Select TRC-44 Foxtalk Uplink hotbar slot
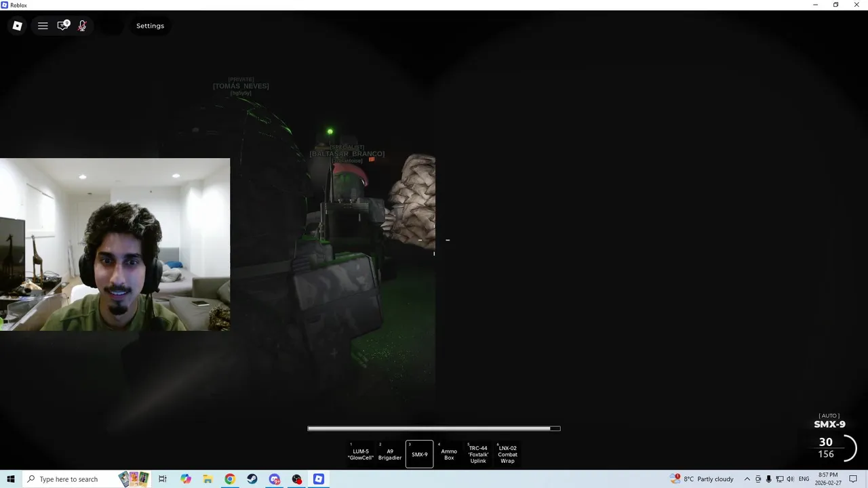Screen dimensions: 868x488 [478, 454]
